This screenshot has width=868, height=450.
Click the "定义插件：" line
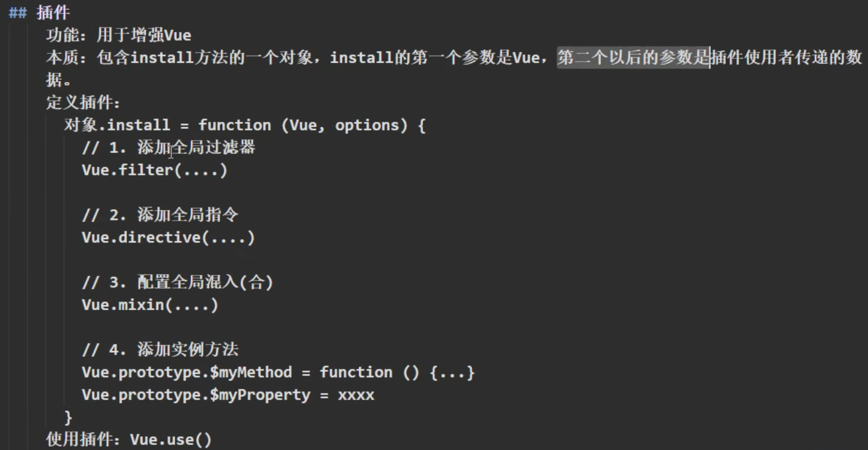(x=83, y=103)
